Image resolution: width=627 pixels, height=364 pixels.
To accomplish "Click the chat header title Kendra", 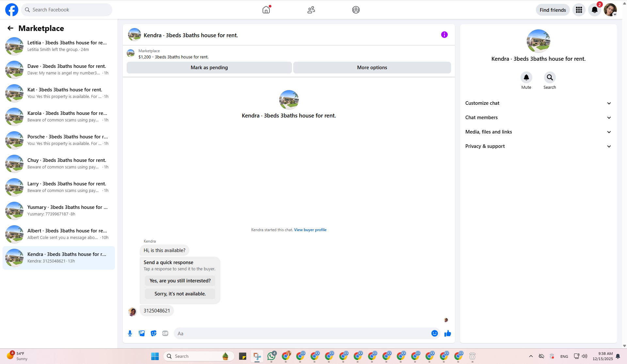I will coord(191,35).
